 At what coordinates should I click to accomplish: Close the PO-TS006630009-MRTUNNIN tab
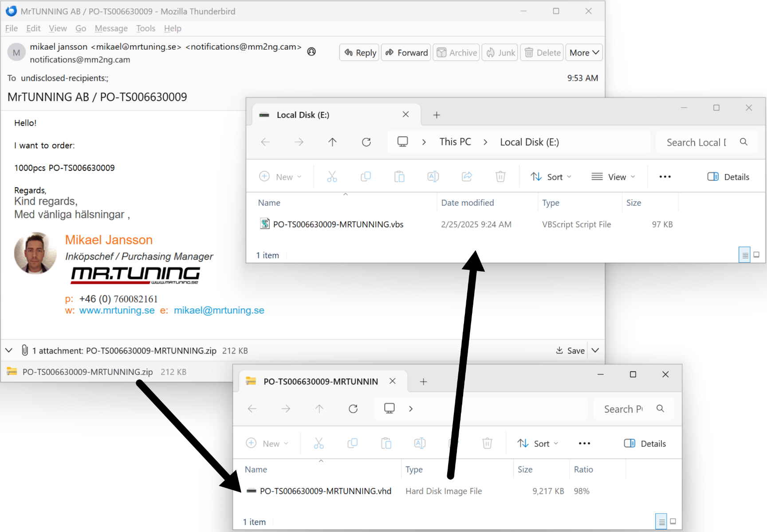pos(393,381)
